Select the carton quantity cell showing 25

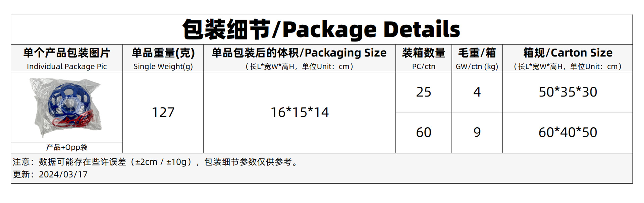click(424, 92)
